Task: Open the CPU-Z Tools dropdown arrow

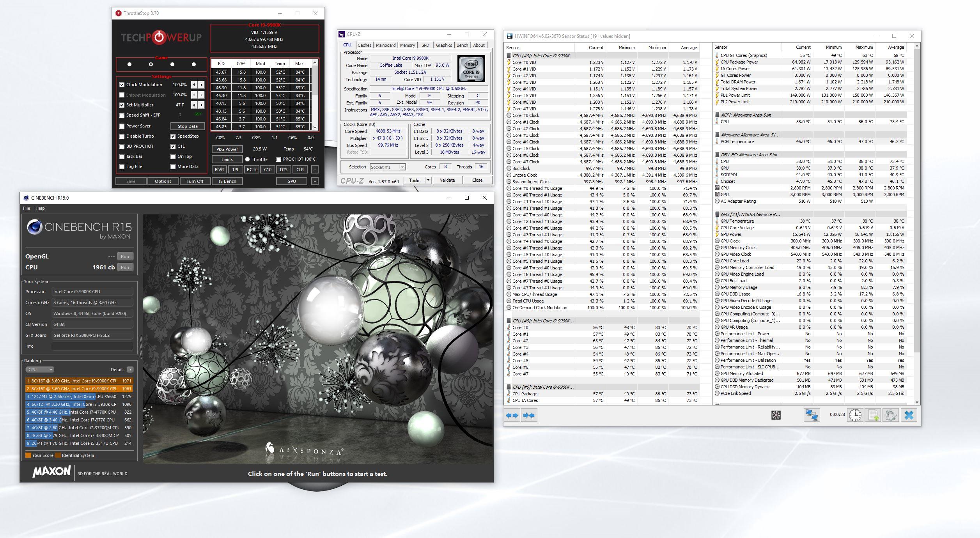Action: pyautogui.click(x=428, y=180)
